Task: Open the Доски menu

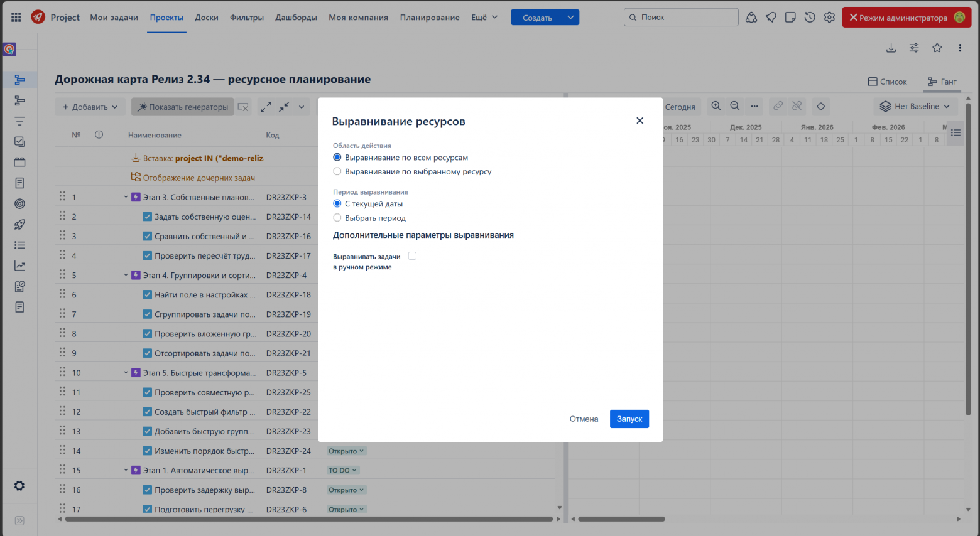Action: tap(207, 18)
